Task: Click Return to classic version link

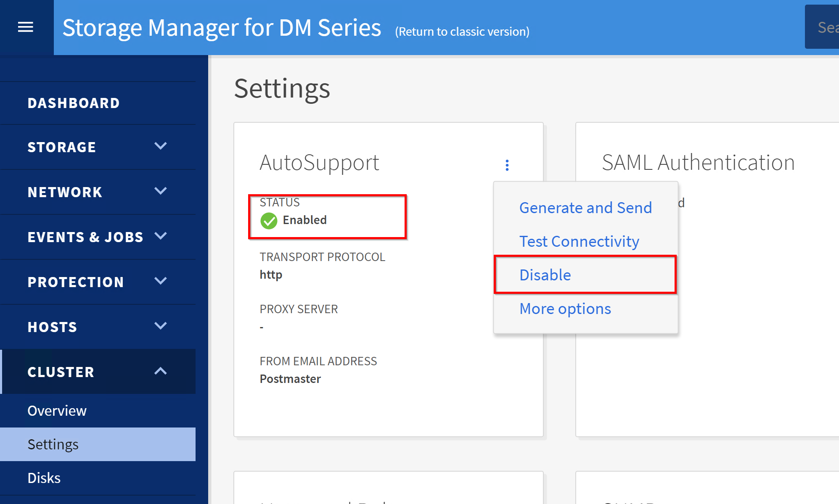Action: click(462, 32)
